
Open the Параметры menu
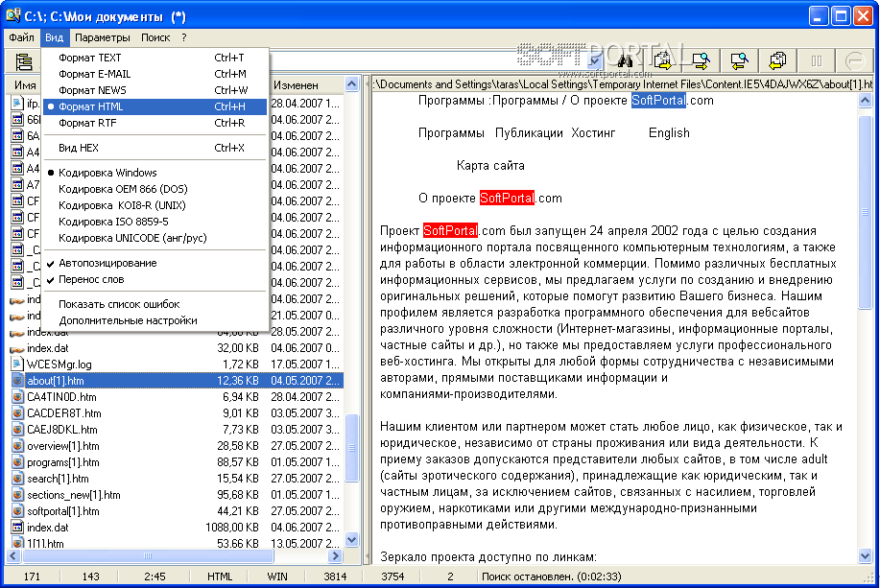(x=102, y=37)
